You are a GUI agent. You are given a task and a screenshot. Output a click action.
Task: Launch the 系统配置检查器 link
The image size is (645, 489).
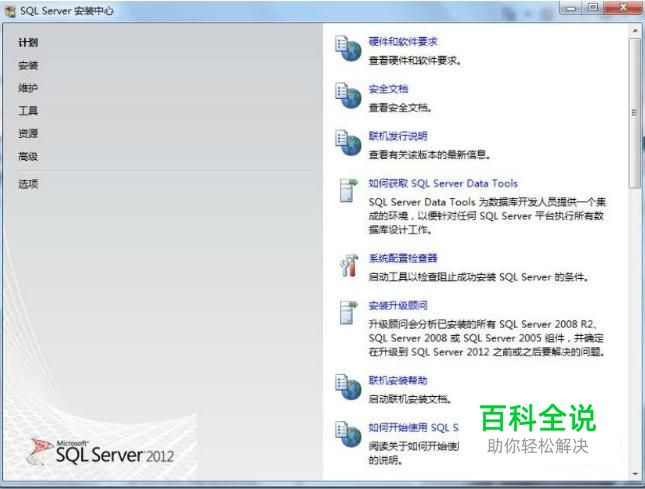403,258
